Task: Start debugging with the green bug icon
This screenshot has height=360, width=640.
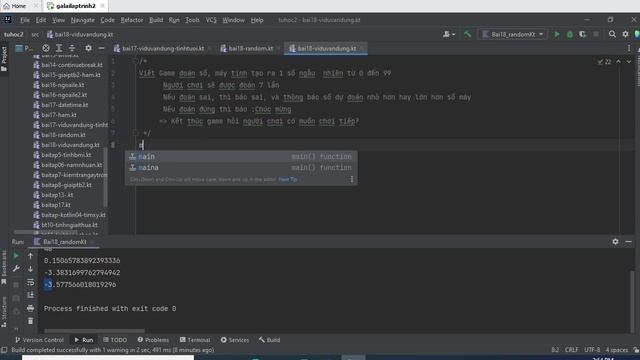Action: 570,35
